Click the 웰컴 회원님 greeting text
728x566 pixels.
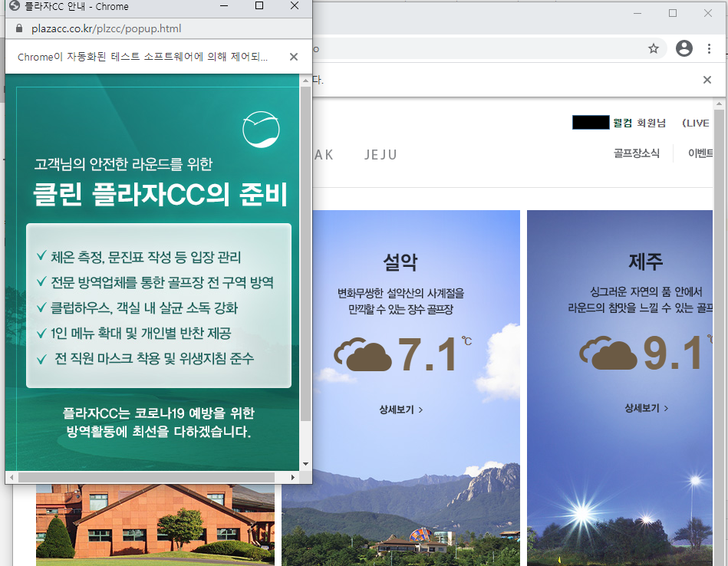click(x=639, y=123)
